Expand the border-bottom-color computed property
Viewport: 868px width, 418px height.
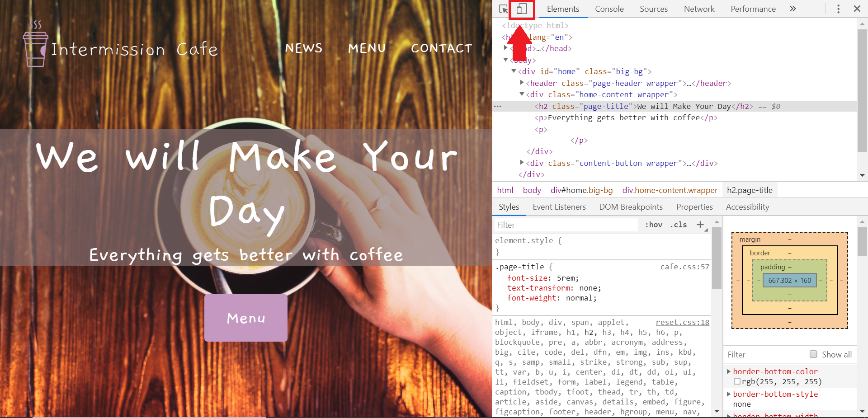point(729,371)
